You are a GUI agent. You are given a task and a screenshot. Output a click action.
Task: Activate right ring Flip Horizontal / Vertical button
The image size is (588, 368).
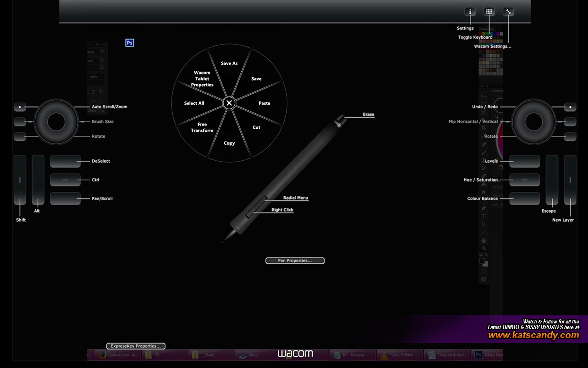(x=570, y=122)
